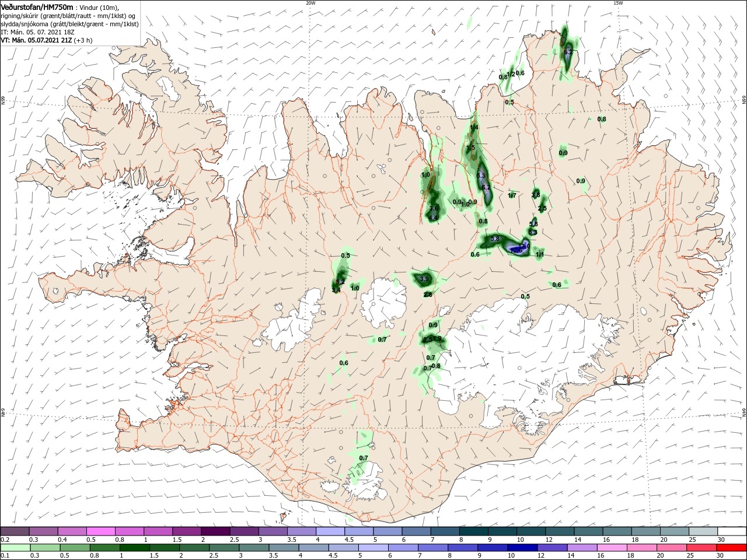This screenshot has width=747, height=560.
Task: Click the red swatch ending the rain scale
Action: pos(731,548)
